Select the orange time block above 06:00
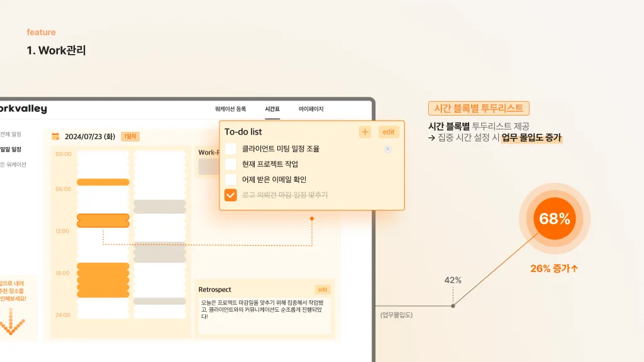 coord(103,182)
